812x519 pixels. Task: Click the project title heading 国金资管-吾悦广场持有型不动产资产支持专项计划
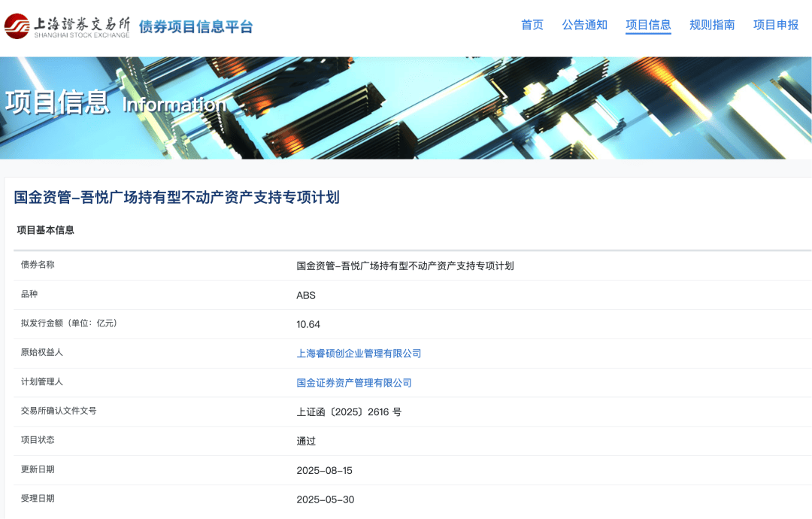pyautogui.click(x=177, y=197)
